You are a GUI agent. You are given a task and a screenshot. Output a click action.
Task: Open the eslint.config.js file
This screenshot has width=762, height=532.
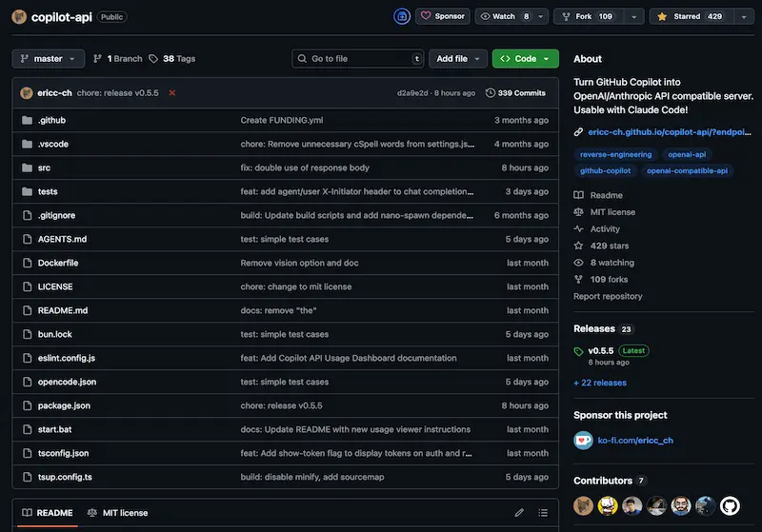[x=67, y=358]
